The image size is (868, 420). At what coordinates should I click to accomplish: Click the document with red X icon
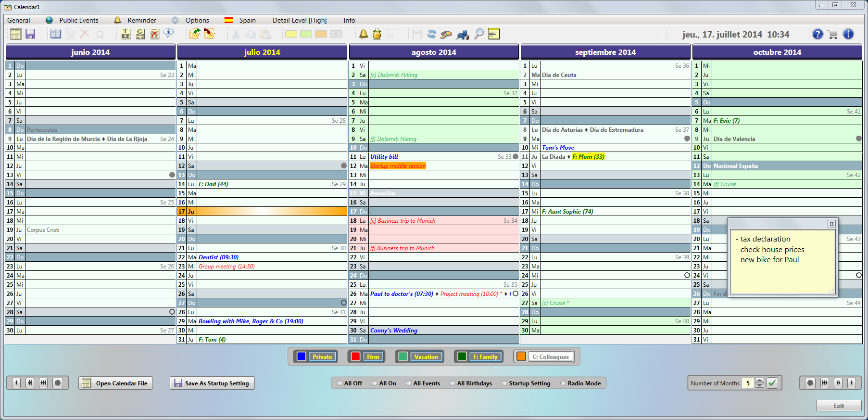click(x=154, y=34)
